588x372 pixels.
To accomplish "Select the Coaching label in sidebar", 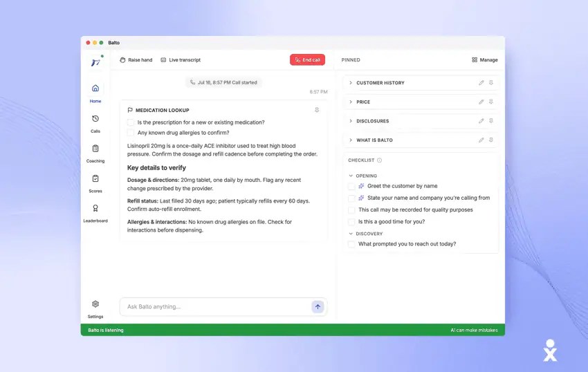I will click(95, 161).
